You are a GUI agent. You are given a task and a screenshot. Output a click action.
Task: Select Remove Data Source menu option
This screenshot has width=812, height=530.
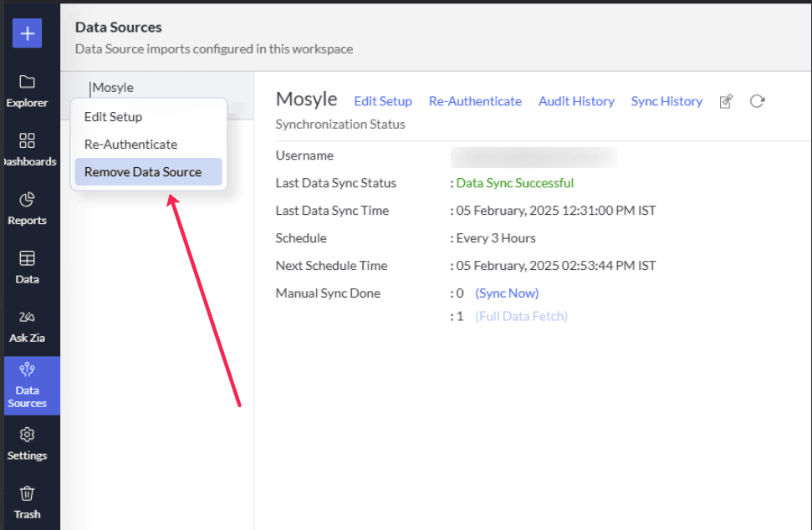(143, 172)
